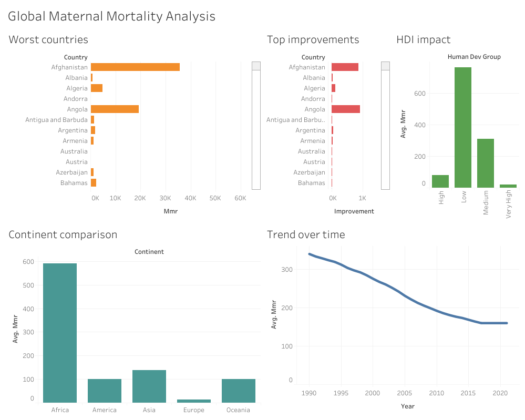Click the 'Worst countries' chart title
The height and width of the screenshot is (420, 525).
[48, 39]
